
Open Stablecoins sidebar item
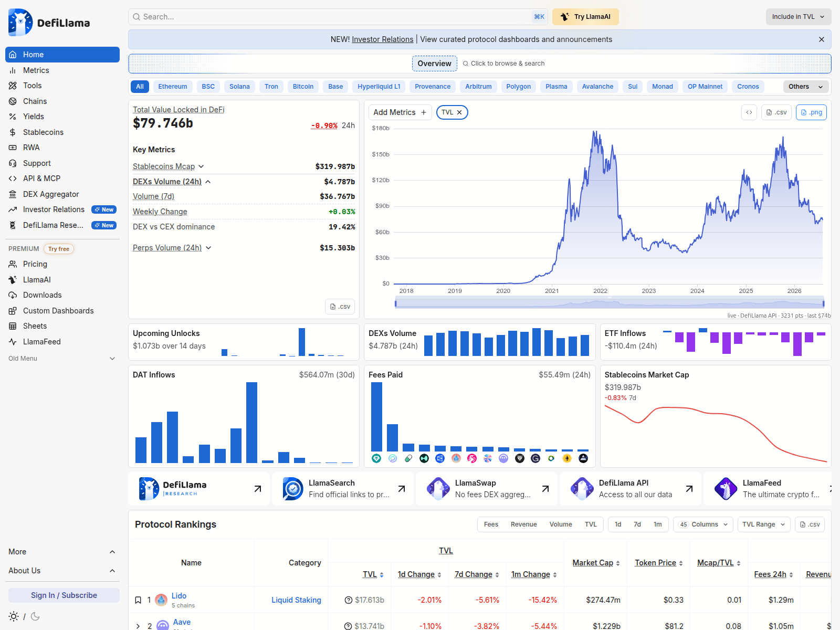[62, 132]
